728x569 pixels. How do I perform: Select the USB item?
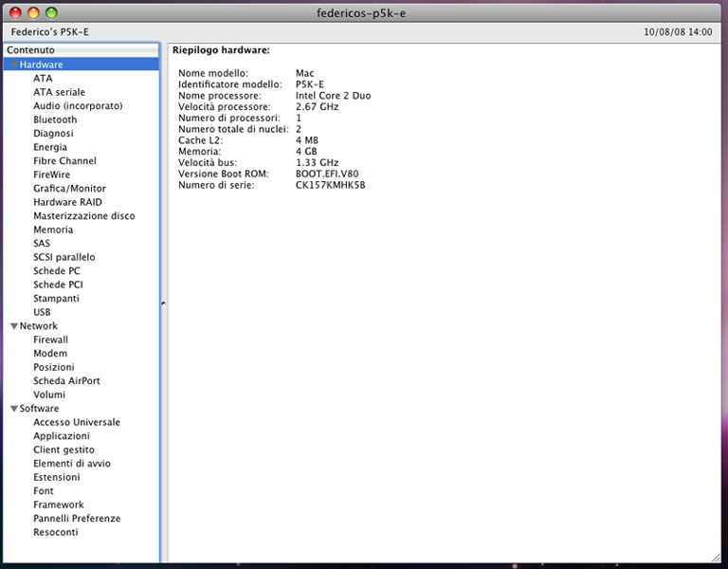(42, 312)
